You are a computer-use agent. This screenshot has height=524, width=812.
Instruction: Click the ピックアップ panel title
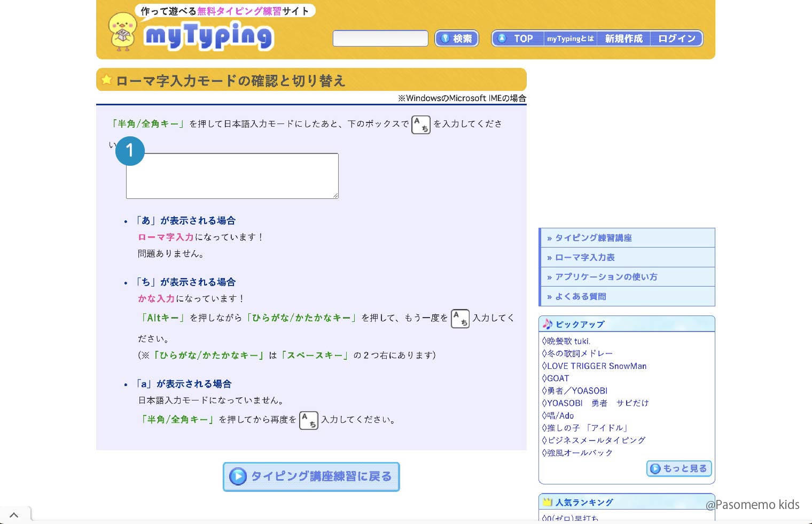(x=580, y=325)
